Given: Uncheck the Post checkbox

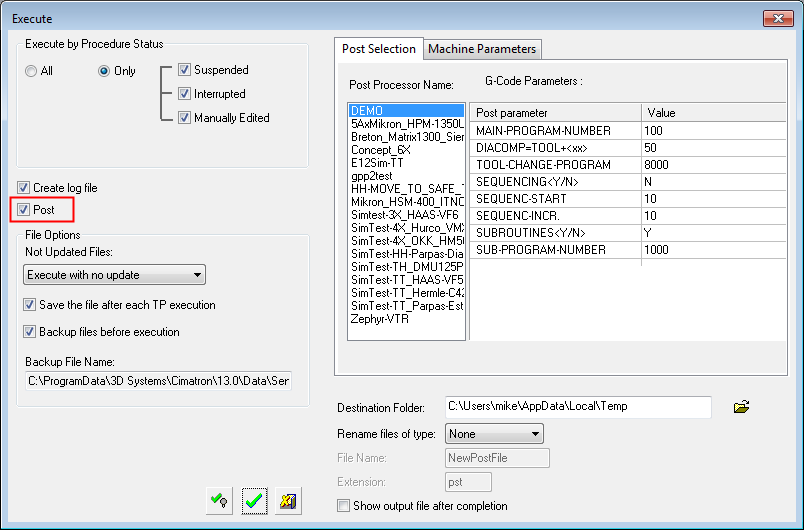Looking at the screenshot, I should coord(24,210).
